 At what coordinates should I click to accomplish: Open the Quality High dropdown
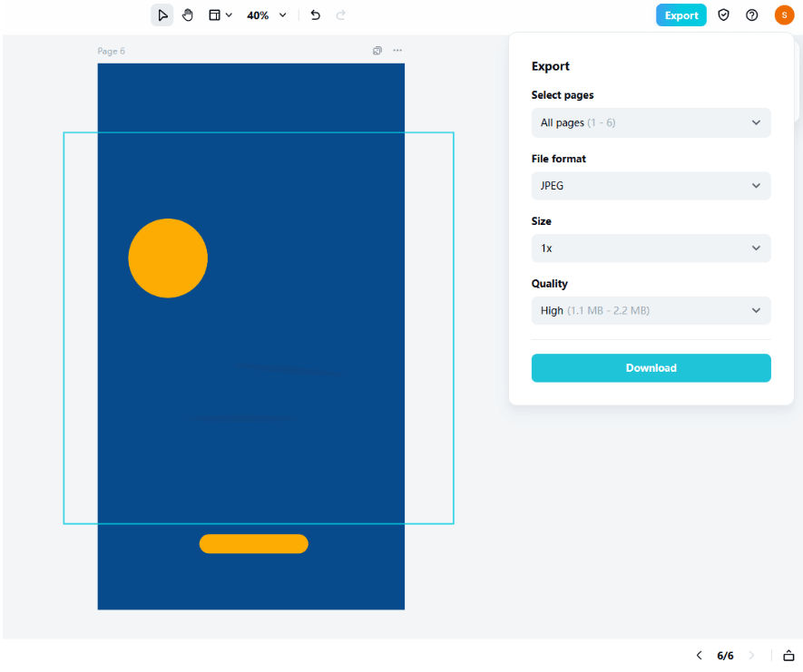(651, 311)
